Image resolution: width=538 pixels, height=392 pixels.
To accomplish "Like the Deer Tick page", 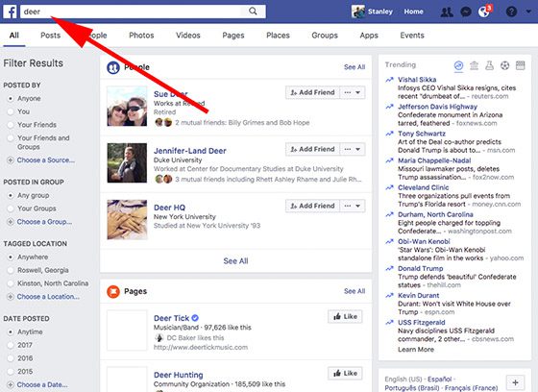I will point(345,316).
